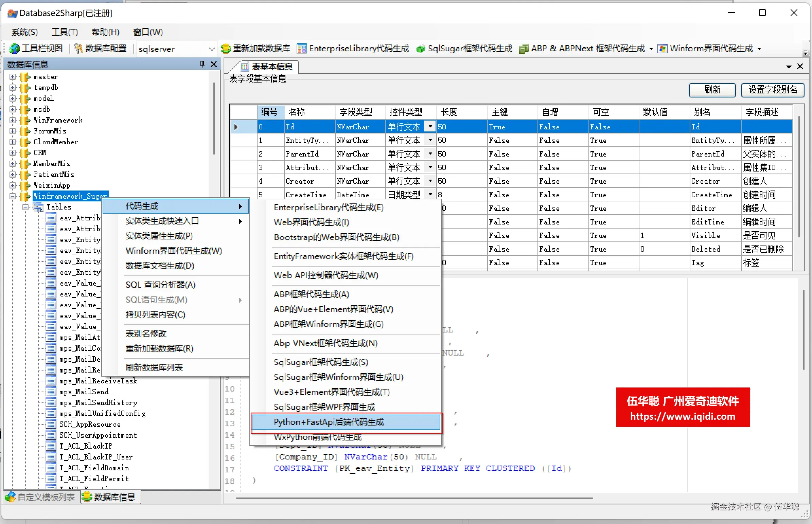Image resolution: width=812 pixels, height=524 pixels.
Task: Select the mps_MailSendHistory table
Action: (x=98, y=403)
